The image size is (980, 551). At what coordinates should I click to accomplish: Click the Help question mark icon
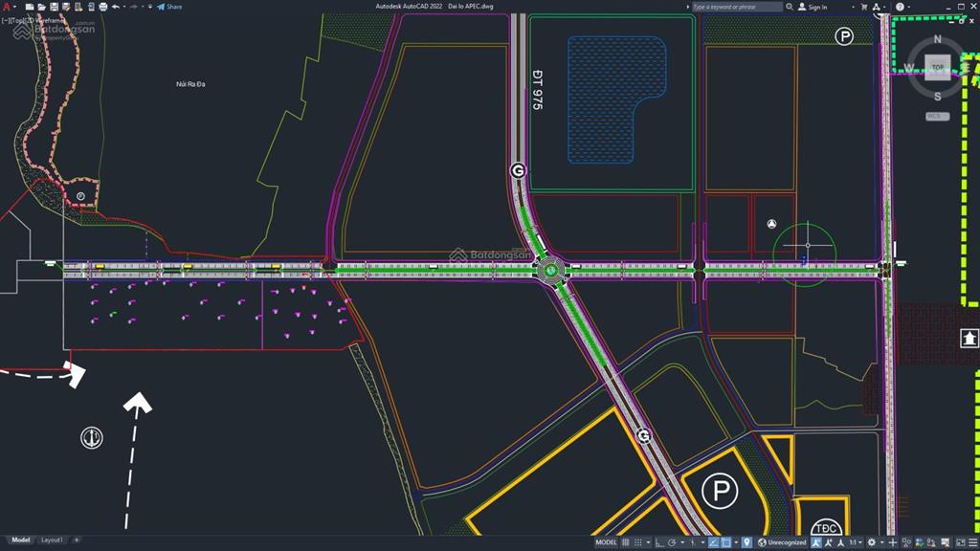900,7
